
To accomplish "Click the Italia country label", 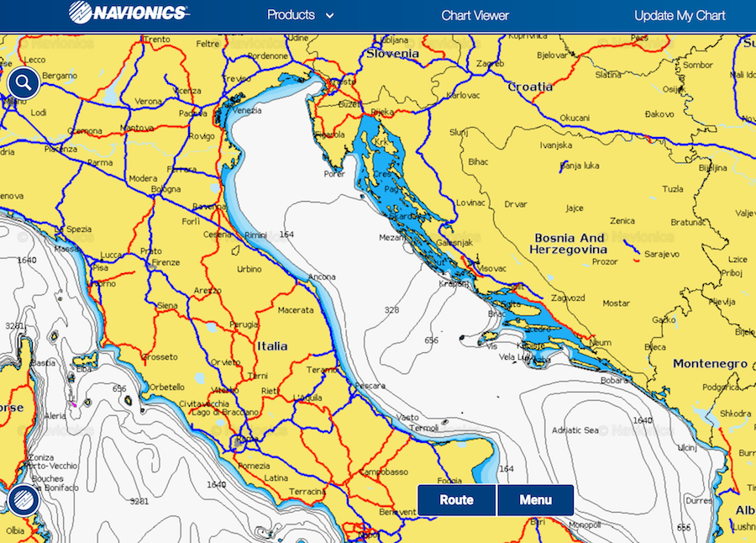I will pos(272,345).
